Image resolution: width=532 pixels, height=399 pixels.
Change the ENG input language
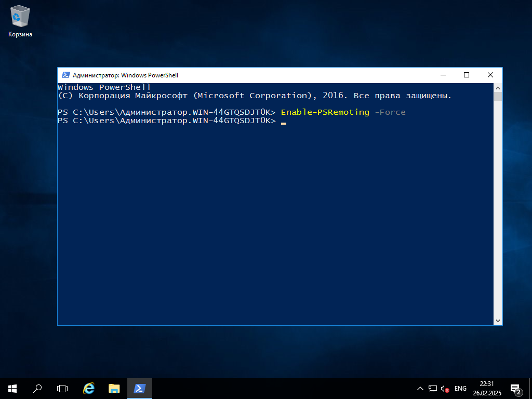460,389
